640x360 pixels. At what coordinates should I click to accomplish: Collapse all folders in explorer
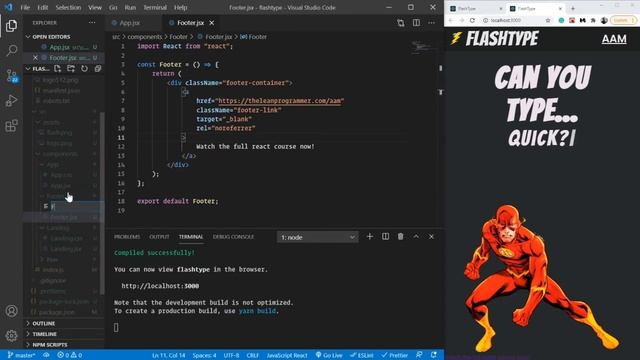click(x=98, y=69)
